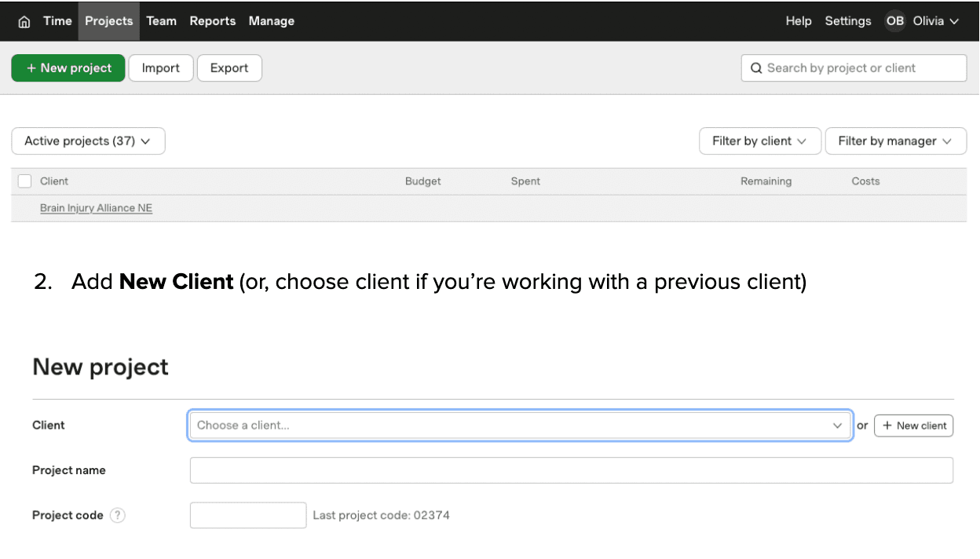
Task: Click the search magnifier icon
Action: [756, 68]
